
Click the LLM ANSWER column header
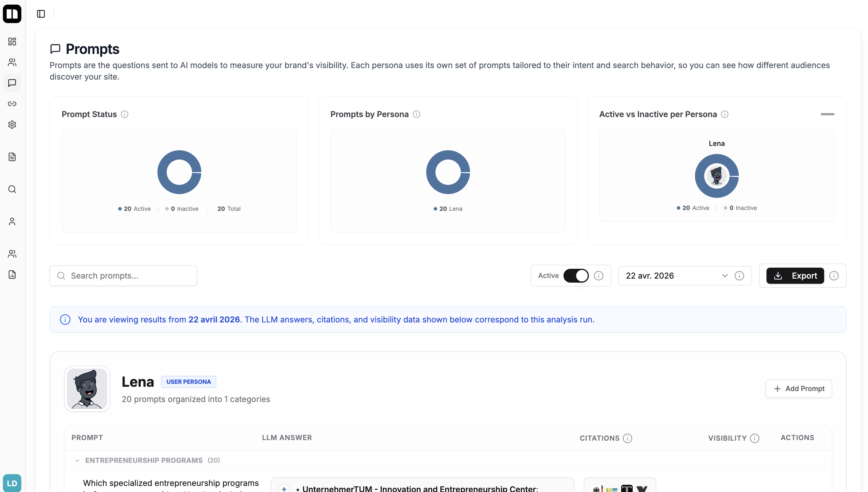pyautogui.click(x=287, y=437)
